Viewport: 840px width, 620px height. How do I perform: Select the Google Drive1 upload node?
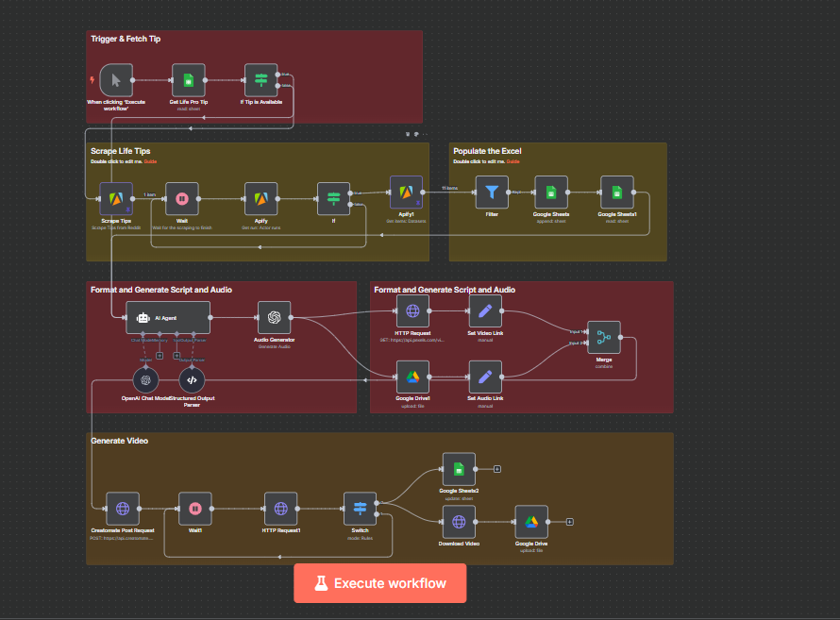(412, 377)
